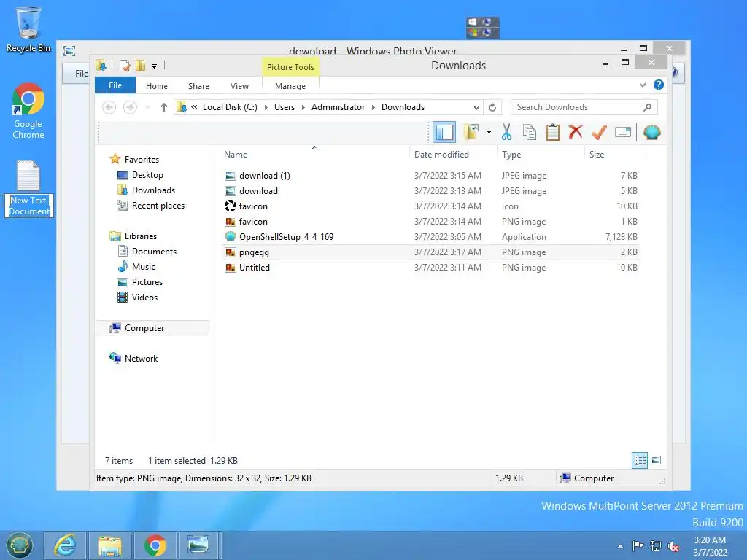Open the folder options dropdown arrow

[x=489, y=132]
